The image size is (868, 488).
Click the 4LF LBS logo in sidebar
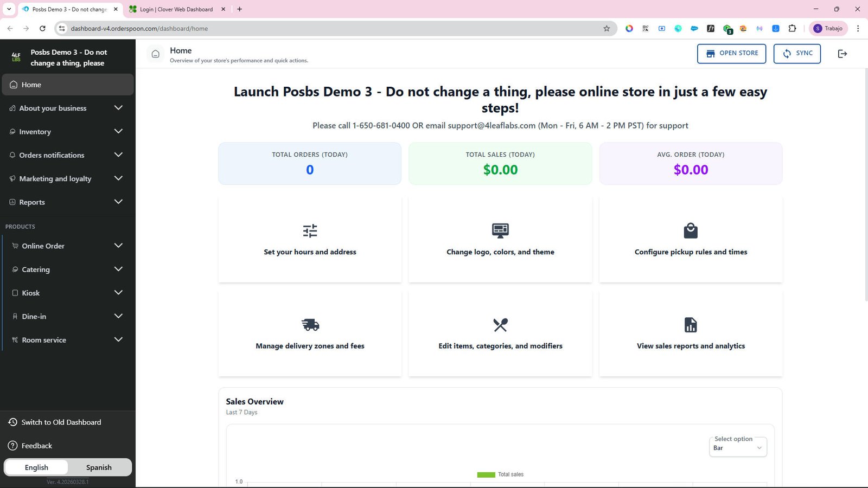[16, 57]
